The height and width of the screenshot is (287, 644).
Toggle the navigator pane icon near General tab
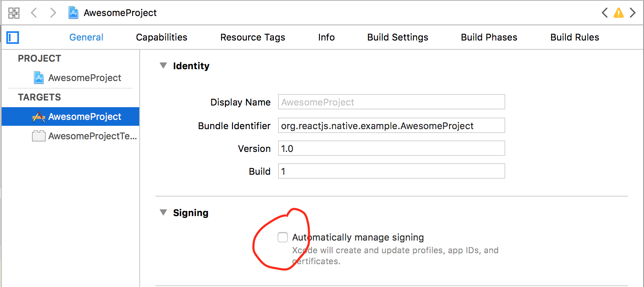[13, 37]
